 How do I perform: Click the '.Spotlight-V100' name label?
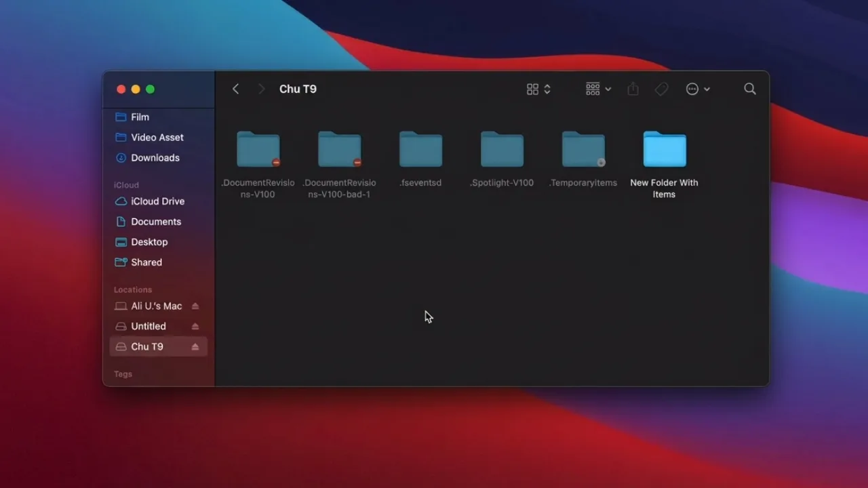[x=502, y=183]
